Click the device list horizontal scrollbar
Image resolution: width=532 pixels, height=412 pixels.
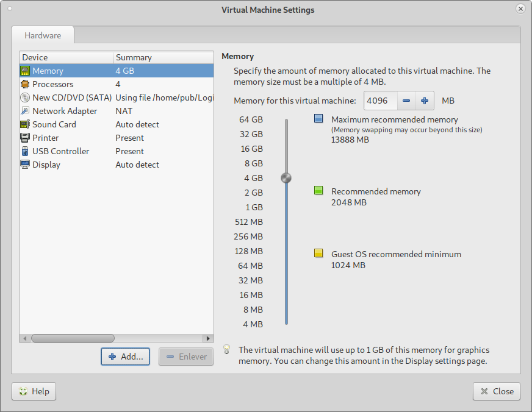coord(73,338)
